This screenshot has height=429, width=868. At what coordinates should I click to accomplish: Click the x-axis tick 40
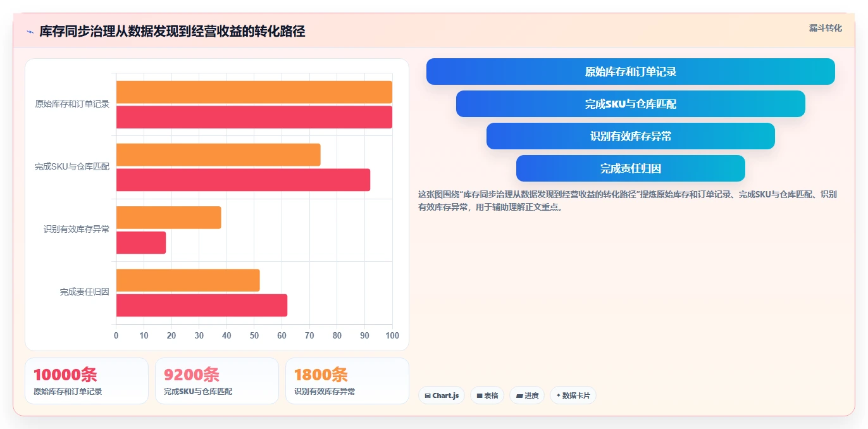[x=226, y=335]
